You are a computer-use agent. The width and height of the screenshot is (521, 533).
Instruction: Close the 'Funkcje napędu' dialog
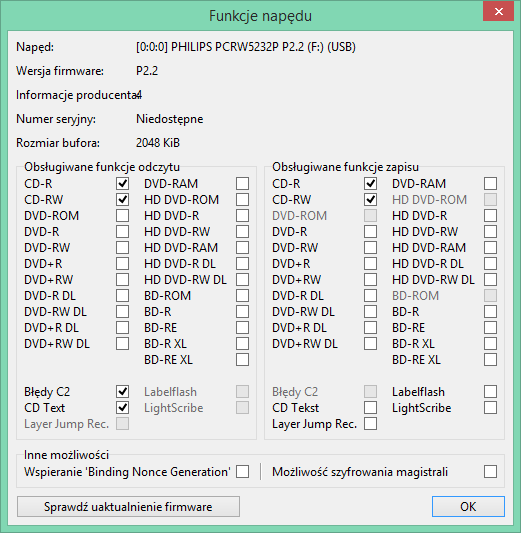click(x=498, y=12)
